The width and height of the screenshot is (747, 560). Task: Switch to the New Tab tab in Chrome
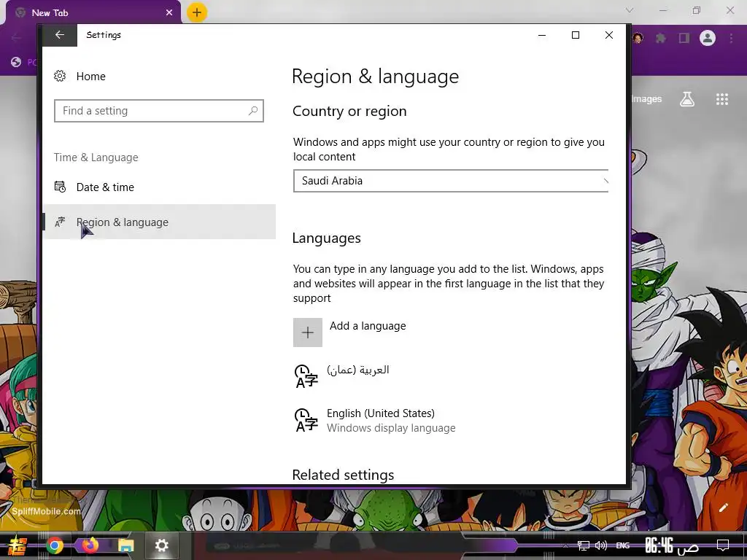tap(93, 13)
